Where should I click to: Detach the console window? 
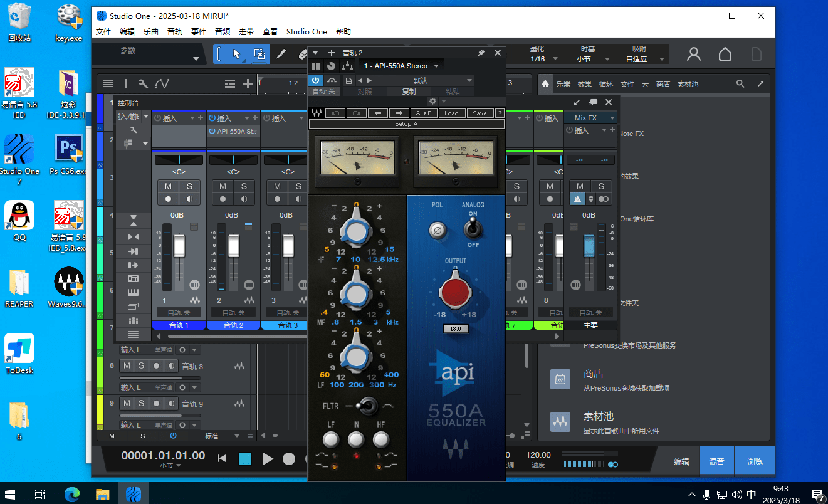[x=577, y=102]
